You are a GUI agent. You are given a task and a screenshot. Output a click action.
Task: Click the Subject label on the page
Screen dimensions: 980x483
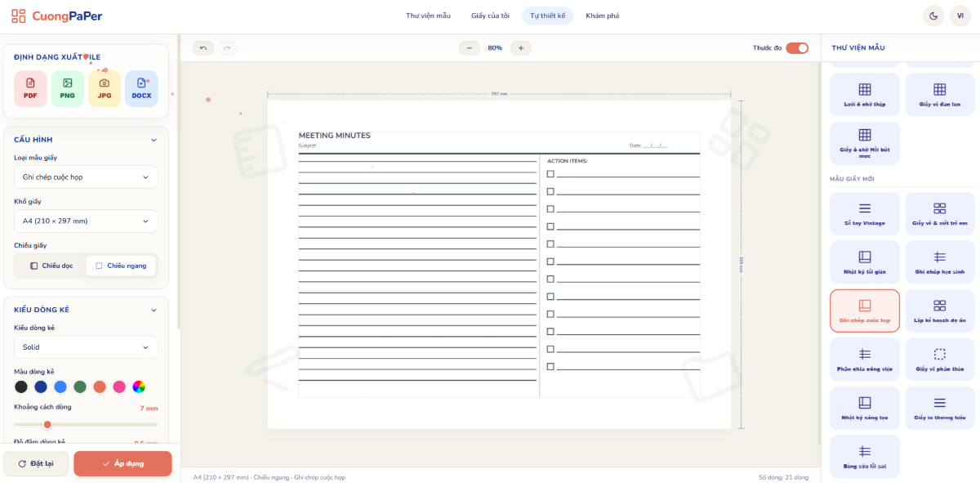(308, 146)
